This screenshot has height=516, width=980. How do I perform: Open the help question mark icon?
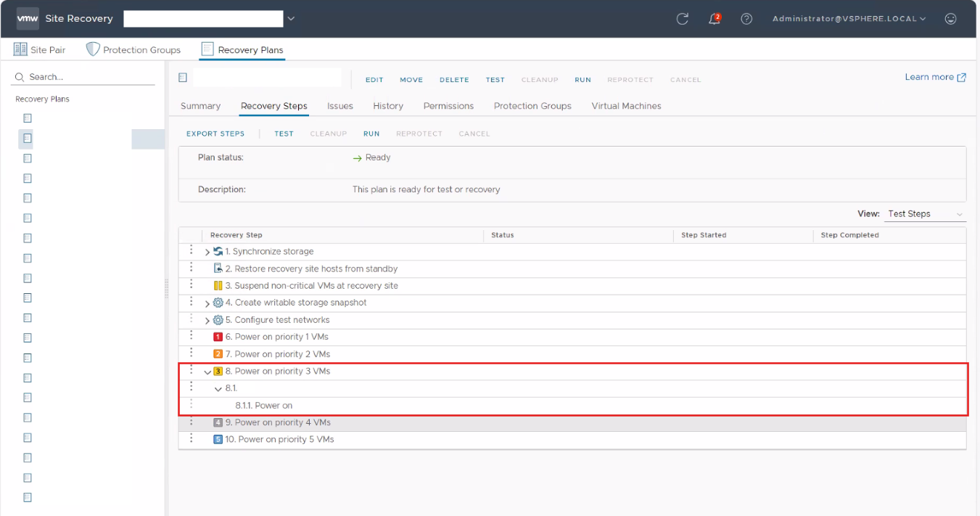tap(746, 19)
